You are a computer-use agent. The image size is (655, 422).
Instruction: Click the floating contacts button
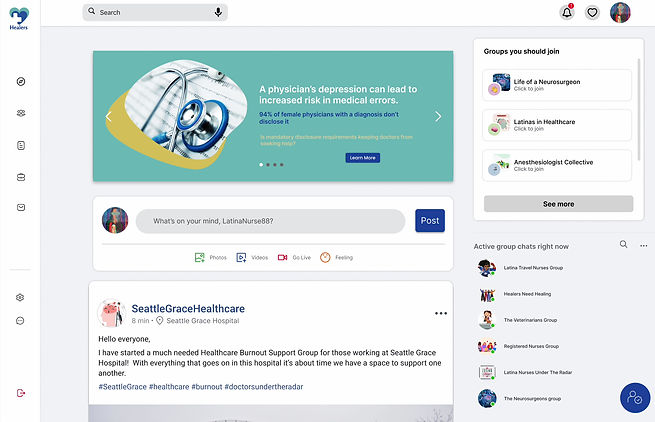click(635, 398)
